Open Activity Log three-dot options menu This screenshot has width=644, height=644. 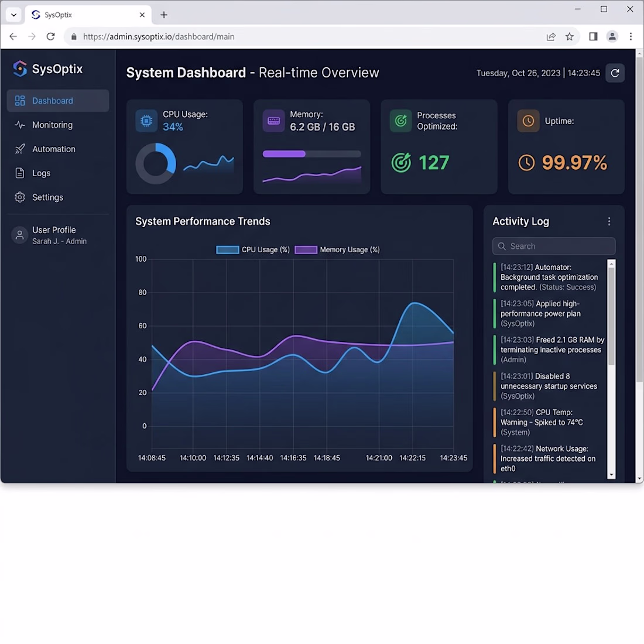(x=609, y=221)
